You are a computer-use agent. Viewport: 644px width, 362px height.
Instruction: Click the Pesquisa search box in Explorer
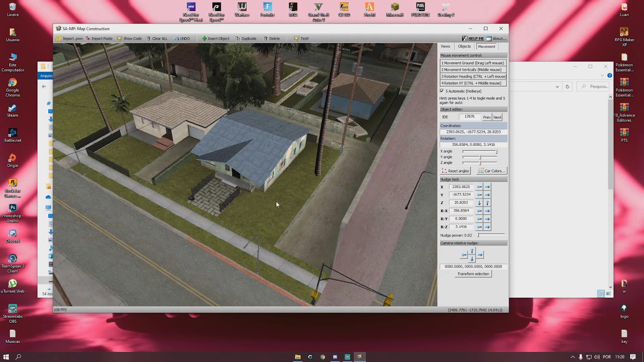tap(593, 86)
